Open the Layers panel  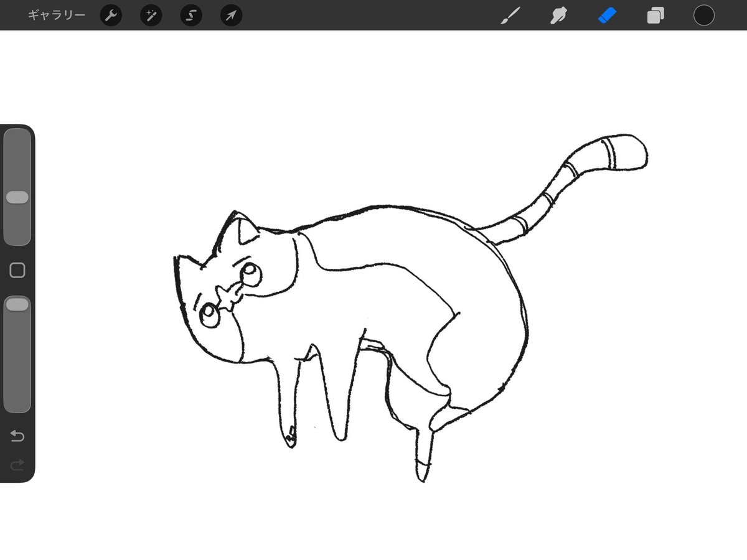pos(655,16)
